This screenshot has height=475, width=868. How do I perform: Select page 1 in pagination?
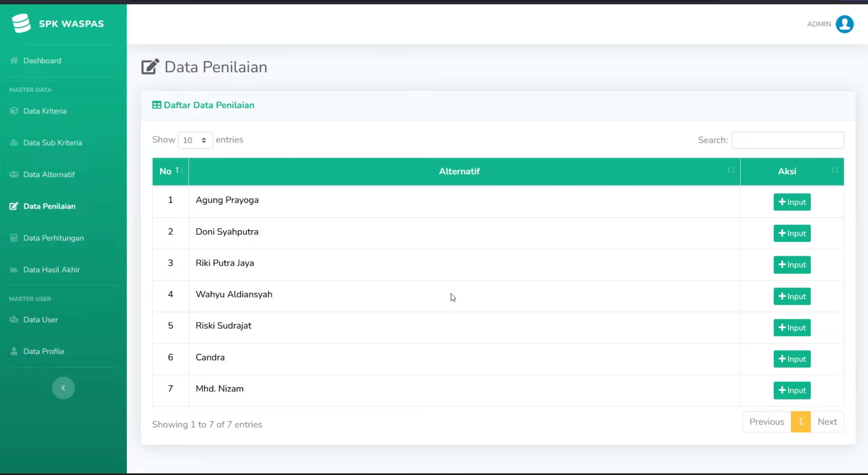point(800,422)
